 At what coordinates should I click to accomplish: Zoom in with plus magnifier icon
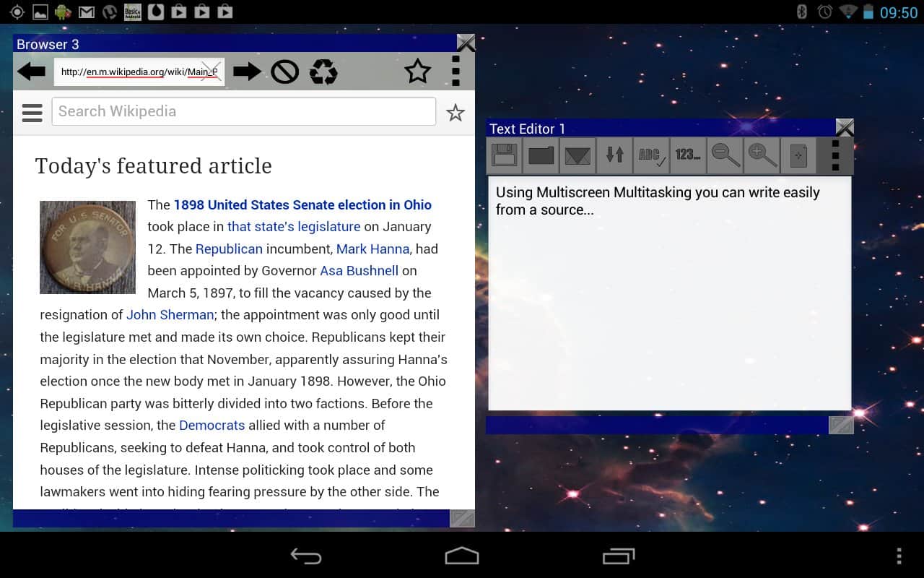click(x=762, y=155)
